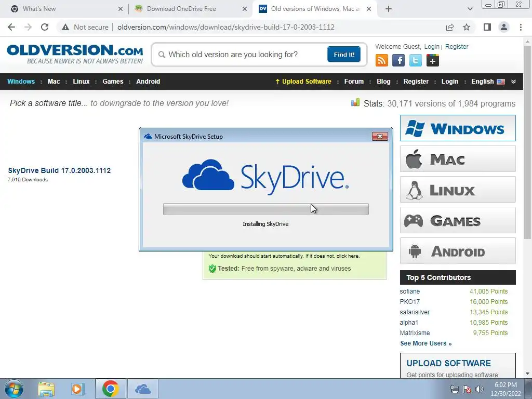Select the Mac platform banner

[458, 159]
